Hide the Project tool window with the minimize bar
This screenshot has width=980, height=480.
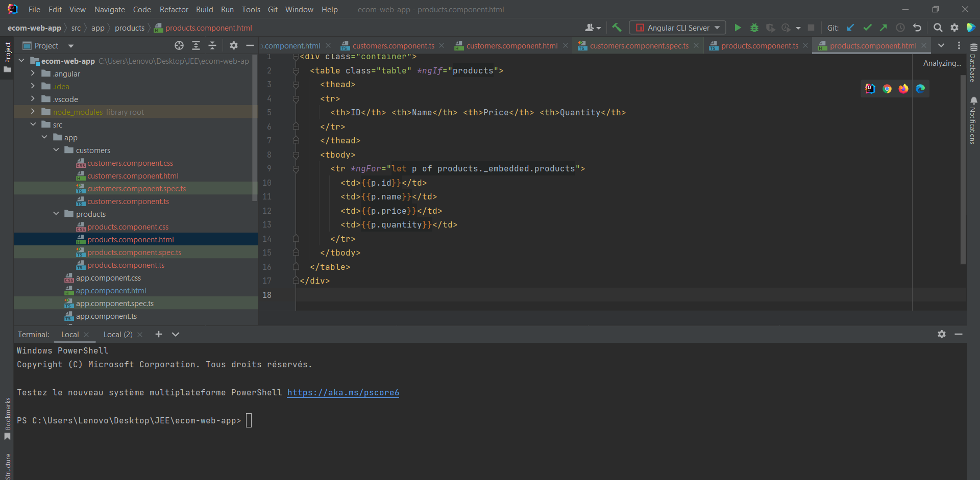[x=250, y=45]
